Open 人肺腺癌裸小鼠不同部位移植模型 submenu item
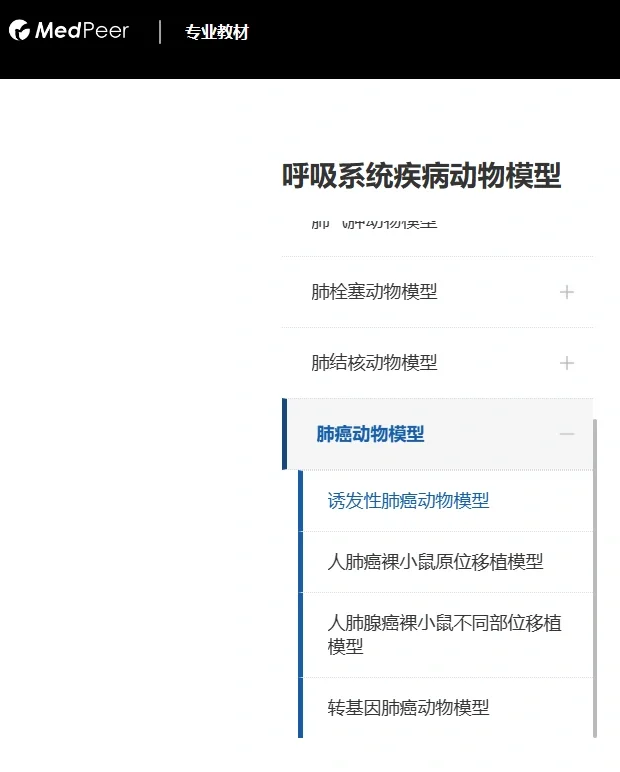Screen dimensions: 620x772 (x=448, y=635)
